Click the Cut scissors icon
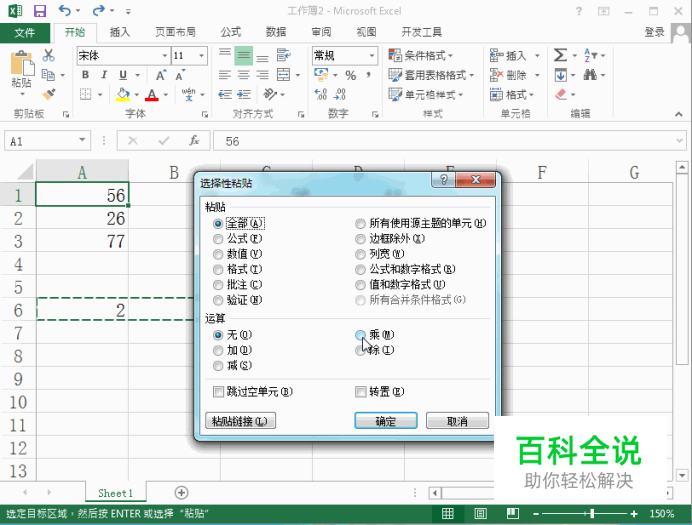 pos(49,55)
